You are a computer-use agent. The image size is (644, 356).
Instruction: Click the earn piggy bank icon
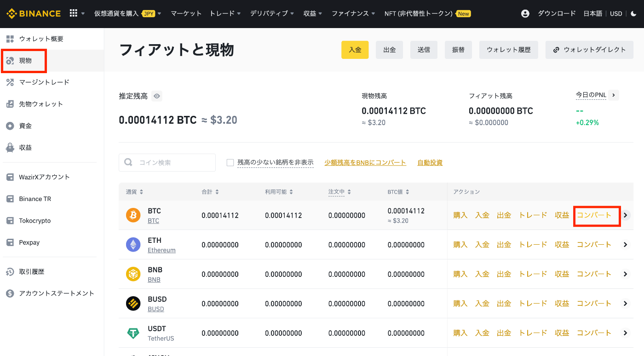(x=10, y=148)
